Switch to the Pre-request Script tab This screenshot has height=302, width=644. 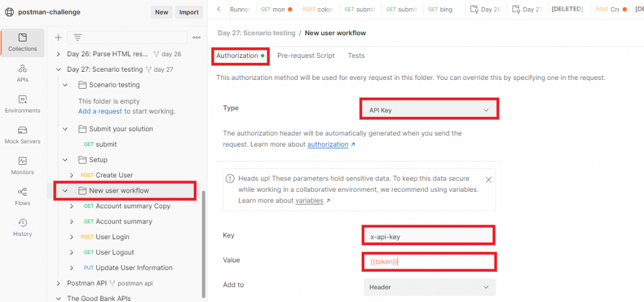click(306, 55)
